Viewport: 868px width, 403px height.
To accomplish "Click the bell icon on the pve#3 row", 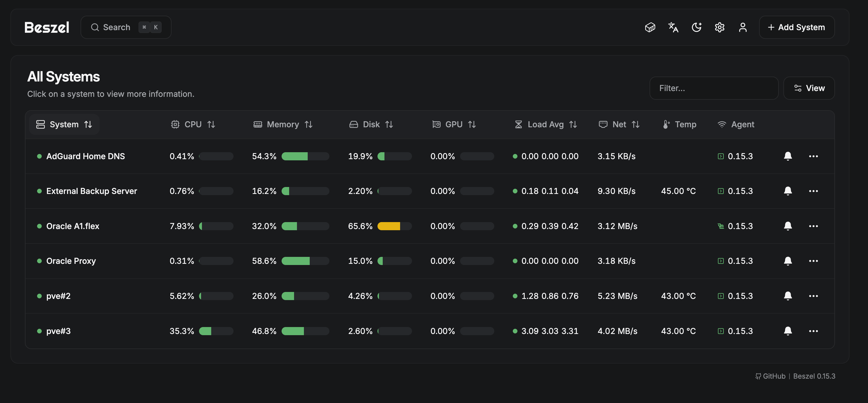I will pos(788,331).
